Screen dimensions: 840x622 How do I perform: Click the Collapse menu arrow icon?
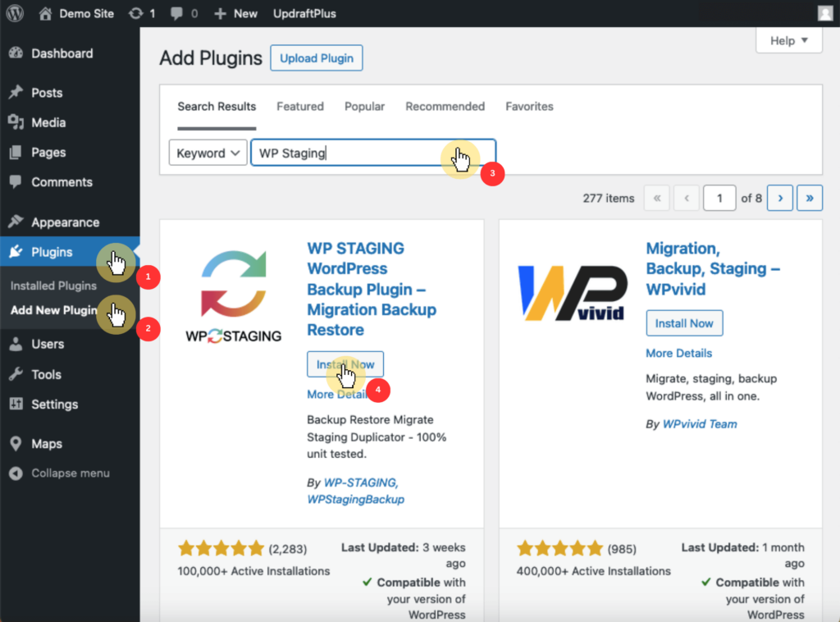click(16, 473)
